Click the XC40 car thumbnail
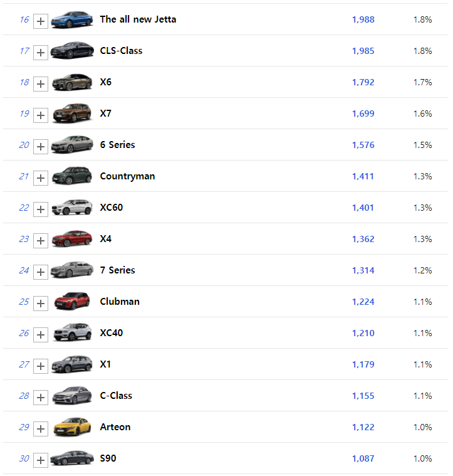Screen dimensions: 453x476 point(72,332)
